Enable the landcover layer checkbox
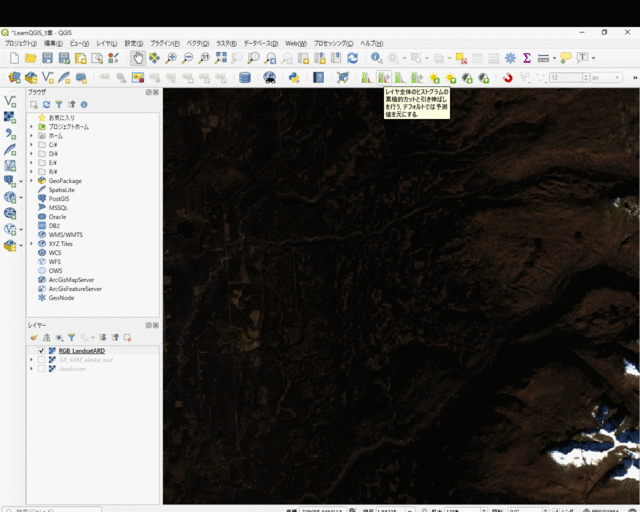The width and height of the screenshot is (640, 512). pos(41,369)
